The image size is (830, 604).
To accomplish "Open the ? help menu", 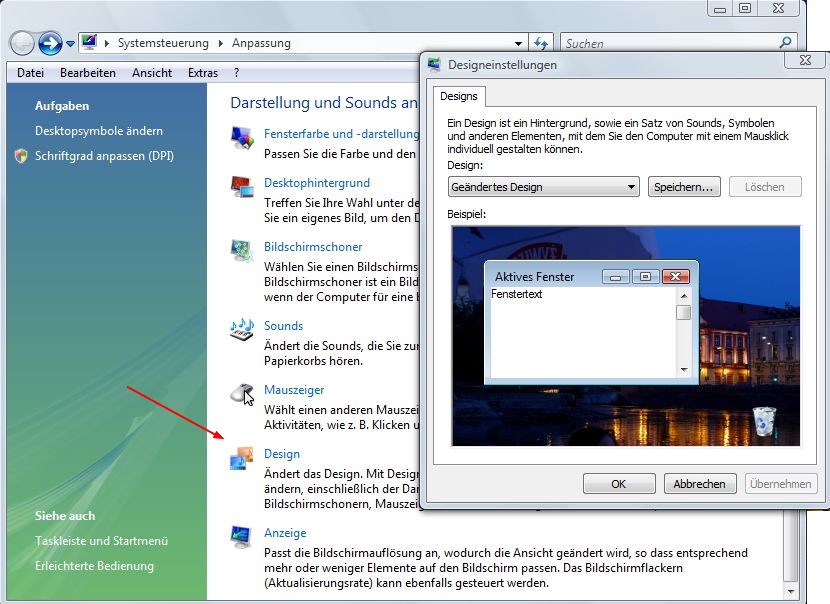I will point(236,73).
